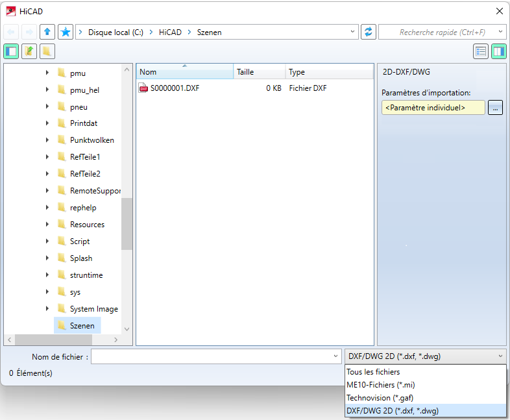
Task: Select the Splash folder
Action: coord(81,258)
